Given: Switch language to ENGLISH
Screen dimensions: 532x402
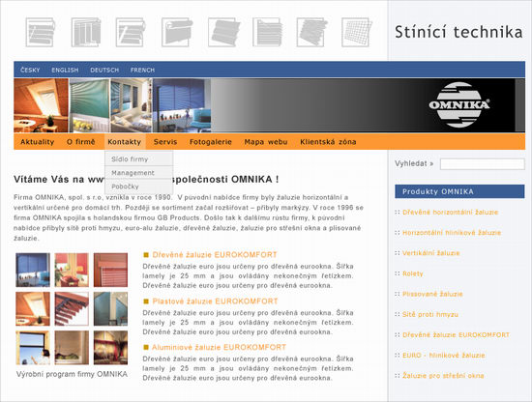Looking at the screenshot, I should (65, 70).
